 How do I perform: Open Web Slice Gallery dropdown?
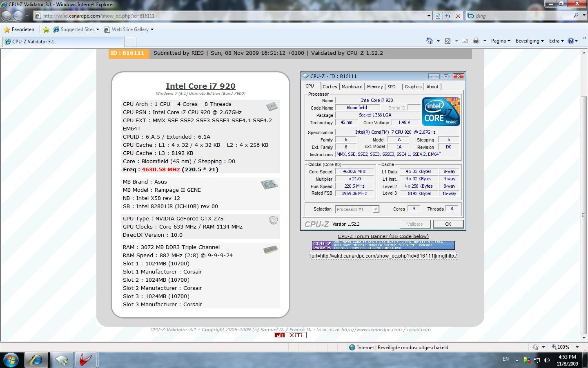click(x=152, y=29)
